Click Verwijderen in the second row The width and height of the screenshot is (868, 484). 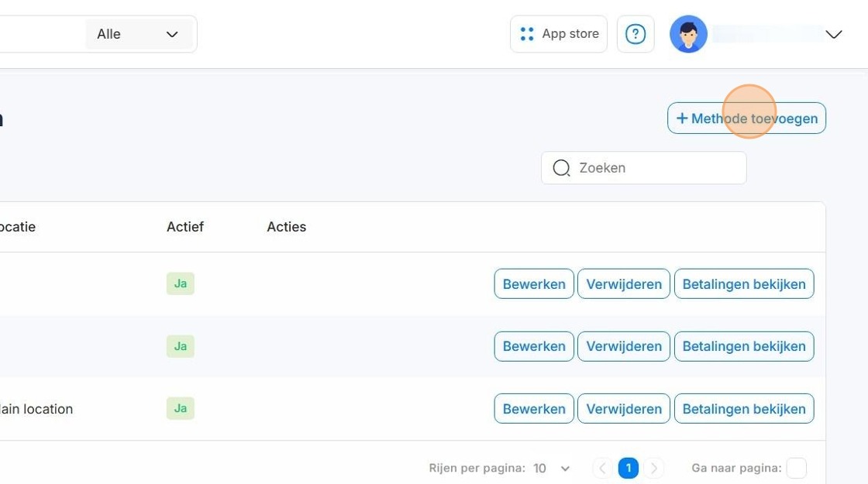tap(624, 346)
